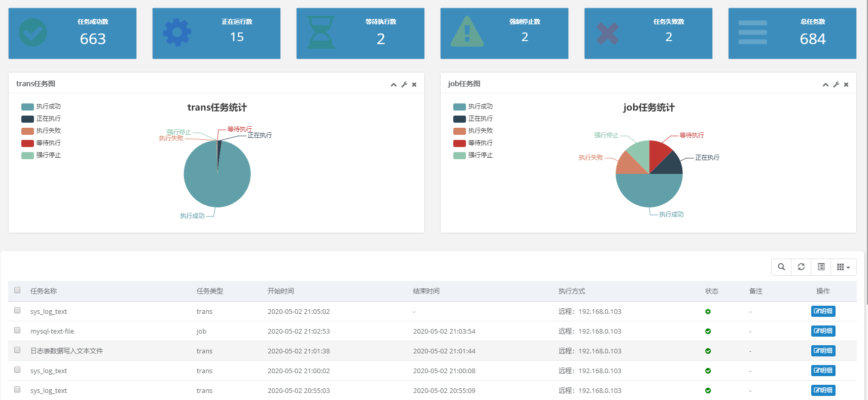Image resolution: width=868 pixels, height=400 pixels.
Task: Toggle 等待执行 legend item in trans chart
Action: [41, 143]
